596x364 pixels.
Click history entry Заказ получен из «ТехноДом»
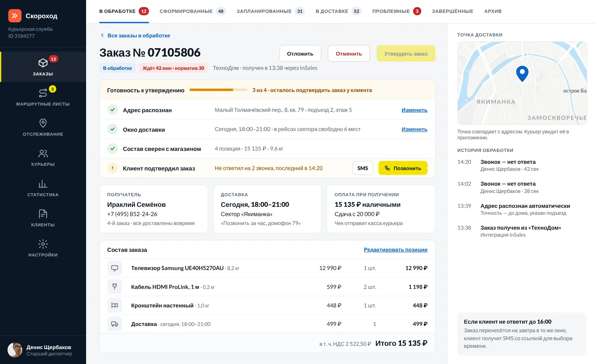522,231
